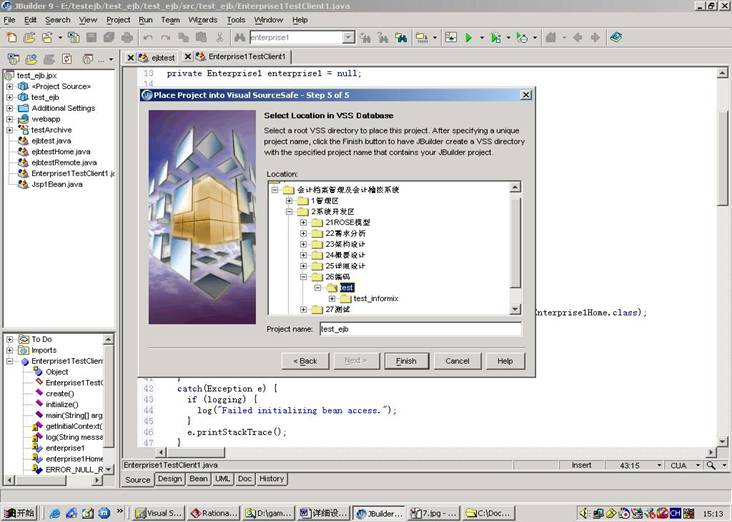The width and height of the screenshot is (732, 522).
Task: Click the Internet Explorer quick launch icon
Action: 55,513
